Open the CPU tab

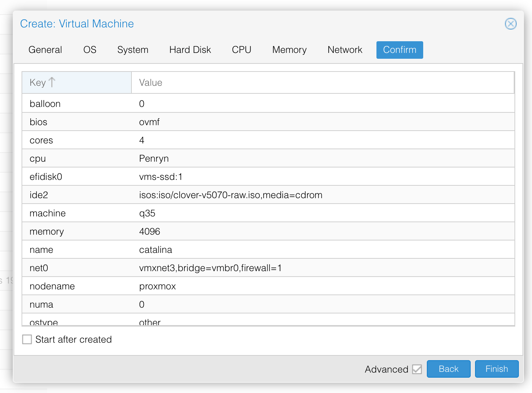[241, 50]
